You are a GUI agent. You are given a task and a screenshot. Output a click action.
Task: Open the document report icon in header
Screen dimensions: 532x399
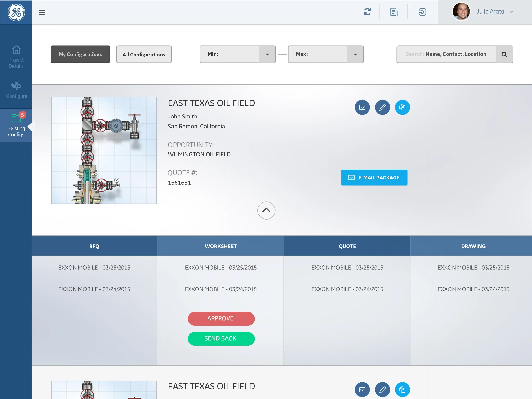[394, 12]
